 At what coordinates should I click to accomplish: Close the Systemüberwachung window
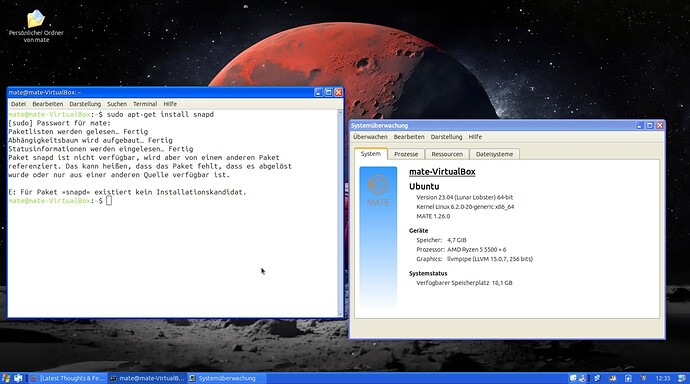pyautogui.click(x=659, y=125)
